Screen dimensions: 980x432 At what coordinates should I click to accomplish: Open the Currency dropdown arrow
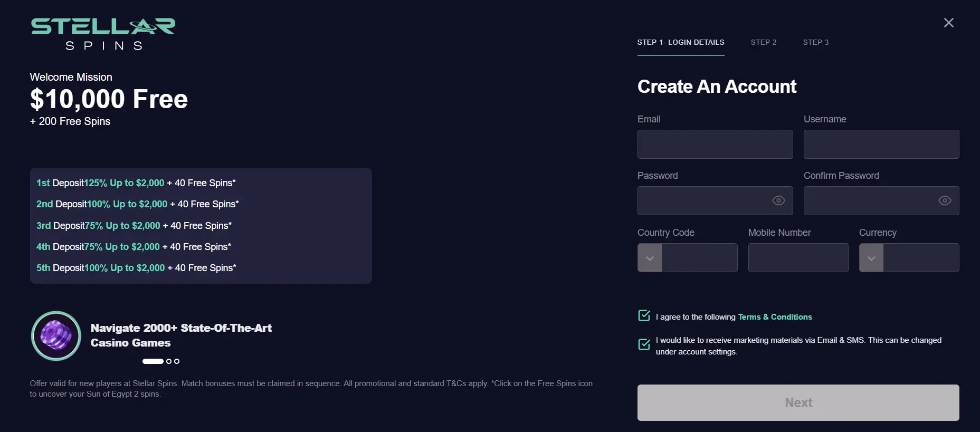[x=871, y=258]
